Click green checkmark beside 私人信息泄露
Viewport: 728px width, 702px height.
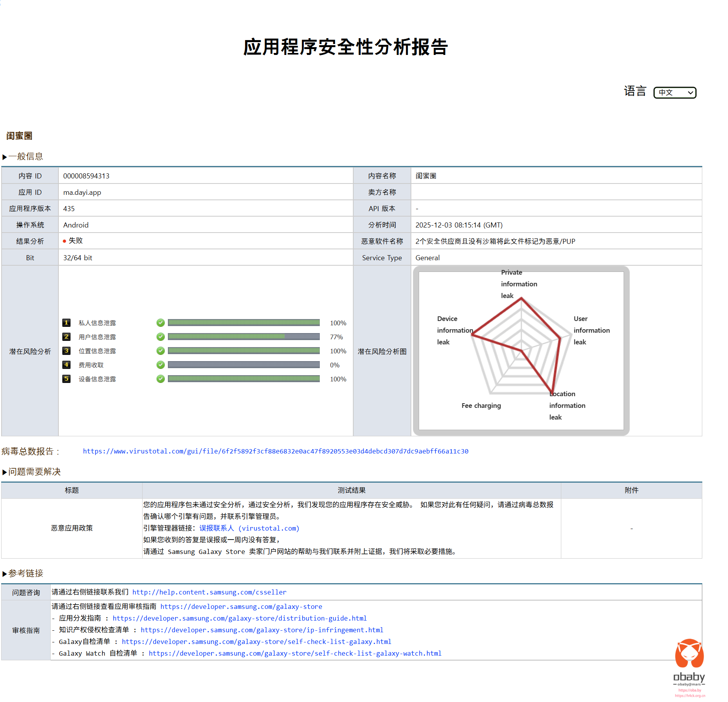(x=160, y=323)
